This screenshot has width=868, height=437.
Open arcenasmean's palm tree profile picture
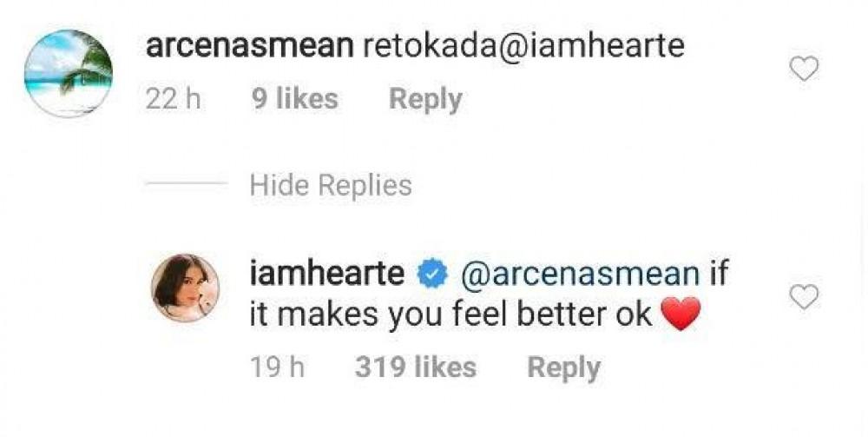[x=69, y=74]
